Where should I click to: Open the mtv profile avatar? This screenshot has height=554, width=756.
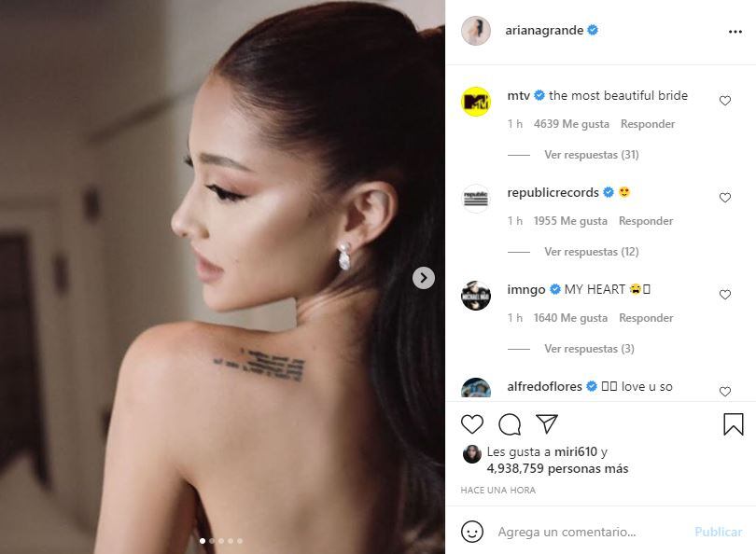pyautogui.click(x=476, y=102)
